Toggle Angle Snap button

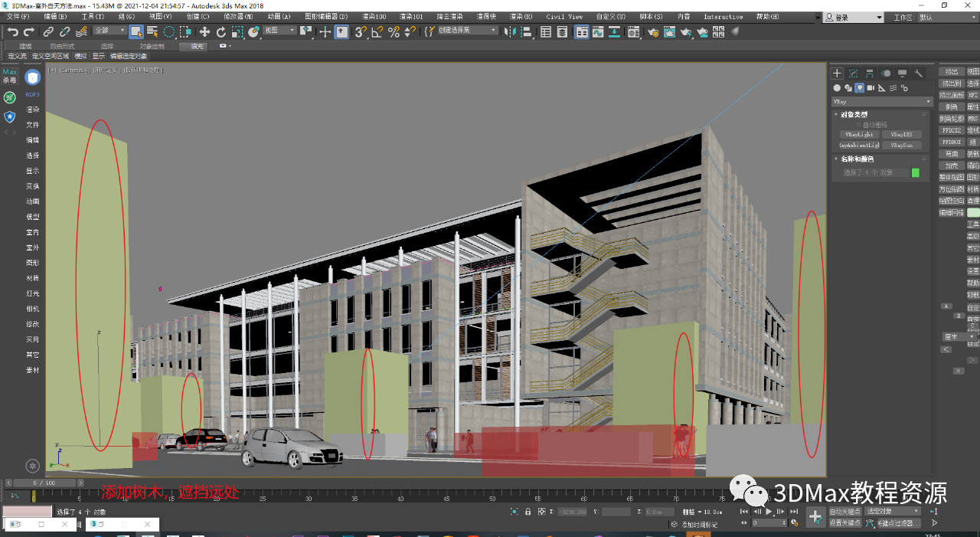(x=377, y=31)
